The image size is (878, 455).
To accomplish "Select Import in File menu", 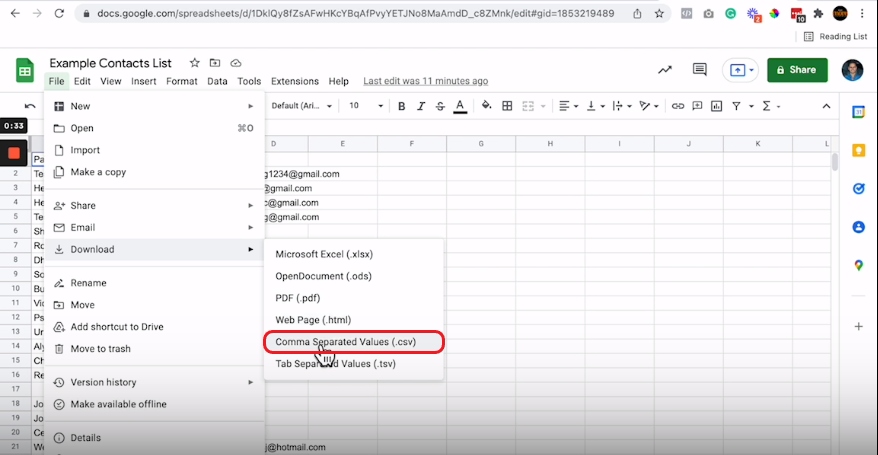I will point(154,150).
